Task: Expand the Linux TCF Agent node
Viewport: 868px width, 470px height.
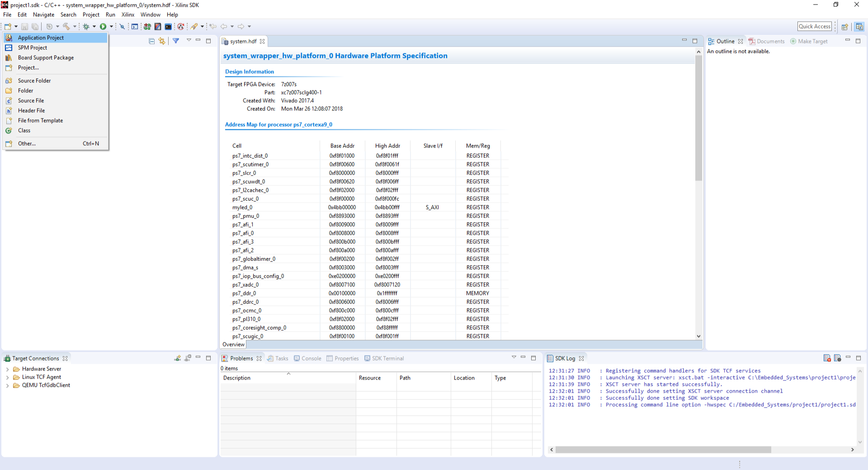Action: point(7,377)
